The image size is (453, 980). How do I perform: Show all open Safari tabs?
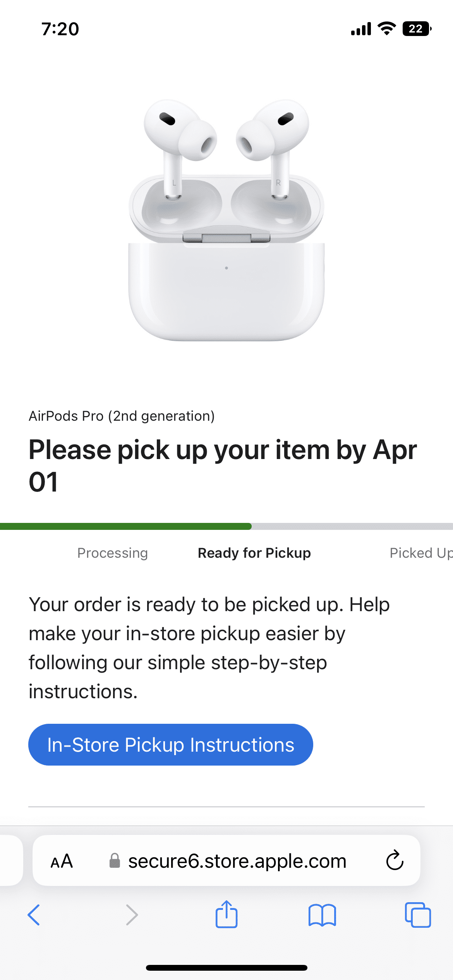(418, 915)
